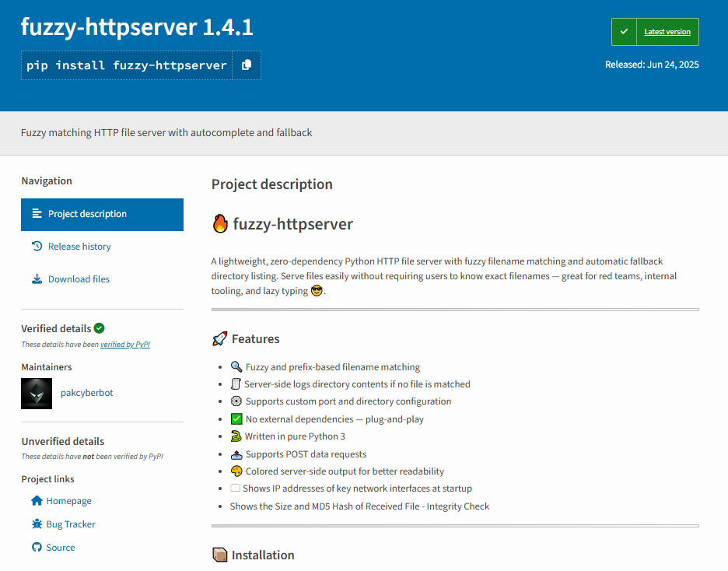This screenshot has height=571, width=728.
Task: Copy the pip install command to clipboard
Action: point(247,65)
